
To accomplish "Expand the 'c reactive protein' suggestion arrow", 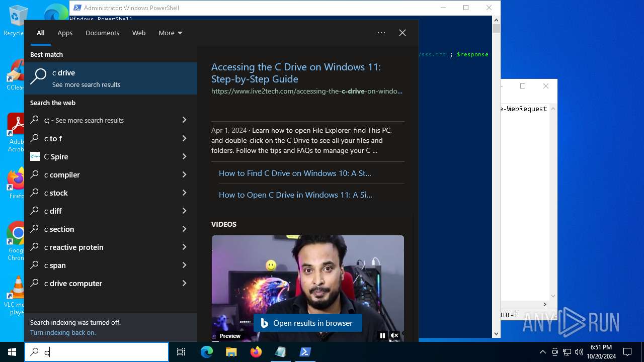I will pyautogui.click(x=184, y=247).
